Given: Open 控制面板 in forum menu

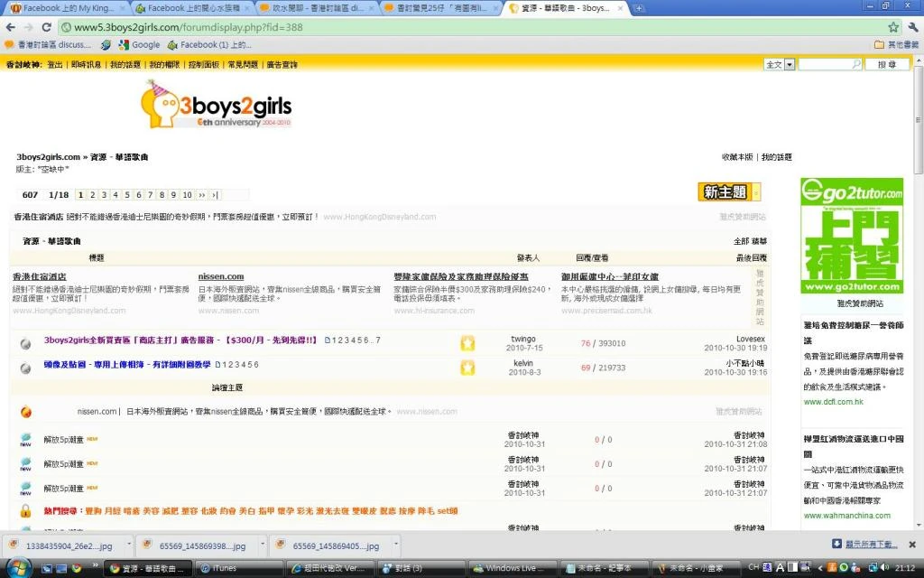Looking at the screenshot, I should pyautogui.click(x=203, y=64).
